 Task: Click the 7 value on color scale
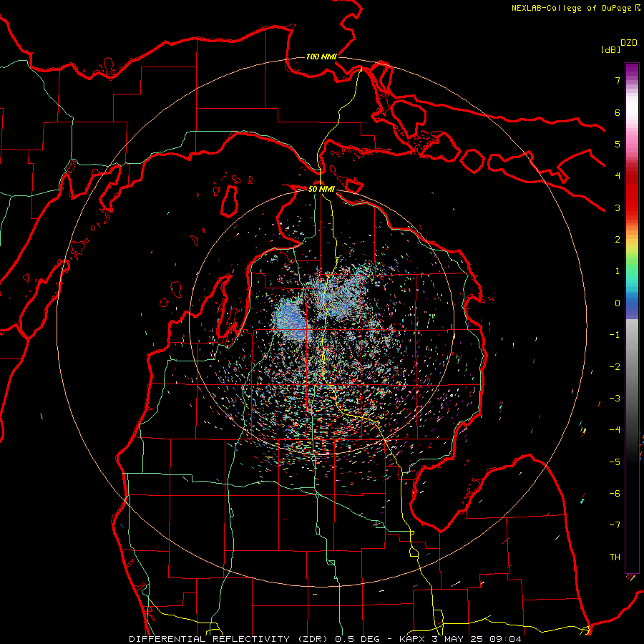[x=618, y=80]
